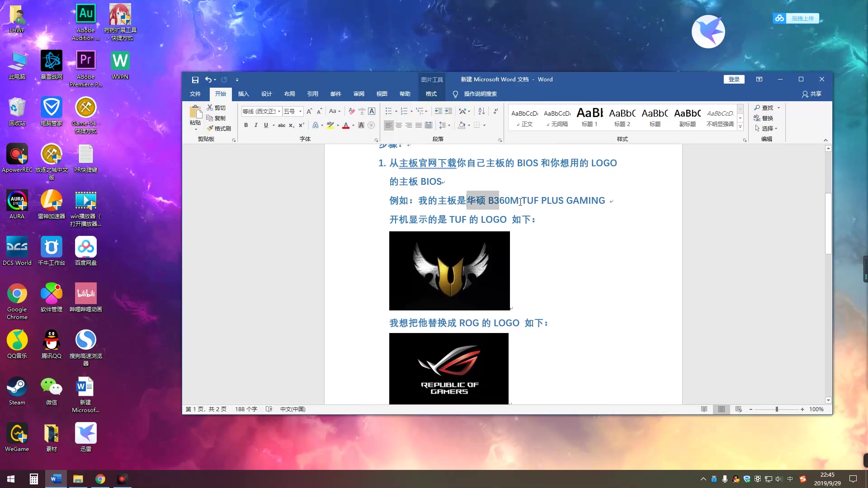868x488 pixels.
Task: Align text left
Action: pyautogui.click(x=388, y=125)
